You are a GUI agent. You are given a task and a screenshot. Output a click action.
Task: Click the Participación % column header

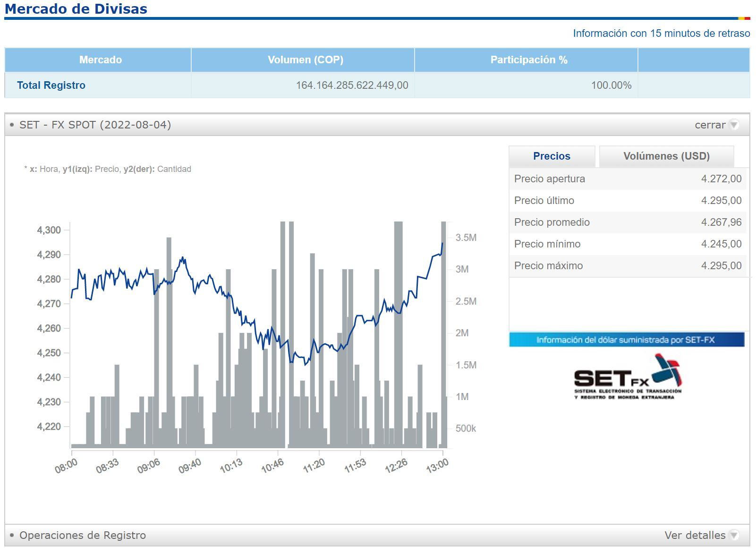[528, 60]
